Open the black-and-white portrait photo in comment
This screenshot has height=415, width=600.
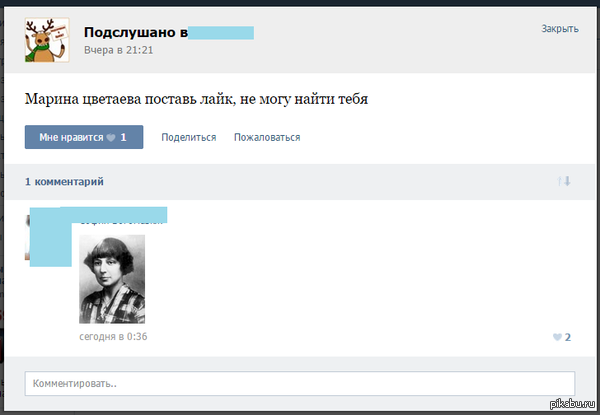point(112,279)
